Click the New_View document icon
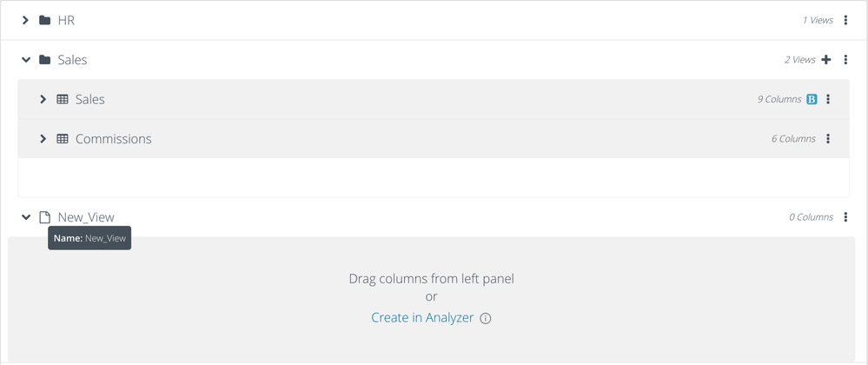The image size is (868, 365). [x=45, y=217]
